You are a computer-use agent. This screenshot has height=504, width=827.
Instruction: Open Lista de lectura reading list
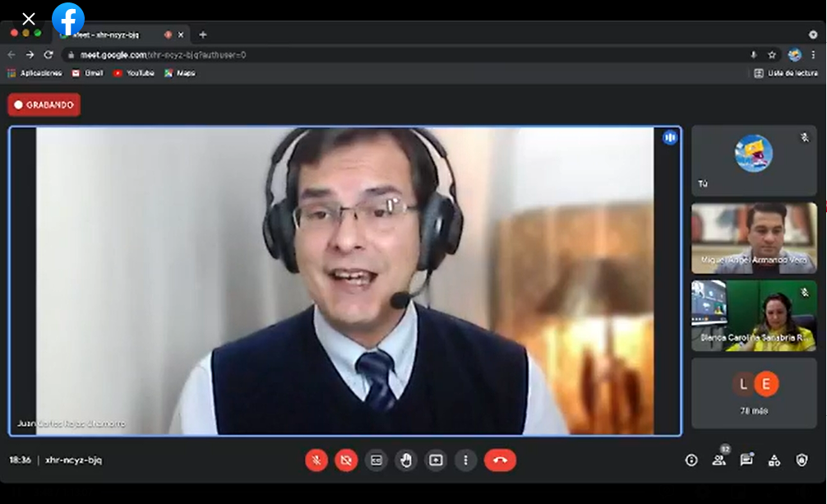[x=786, y=73]
